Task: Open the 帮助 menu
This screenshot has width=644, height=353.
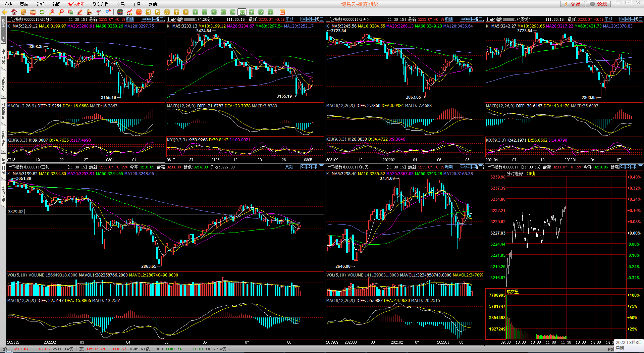Action: tap(153, 4)
